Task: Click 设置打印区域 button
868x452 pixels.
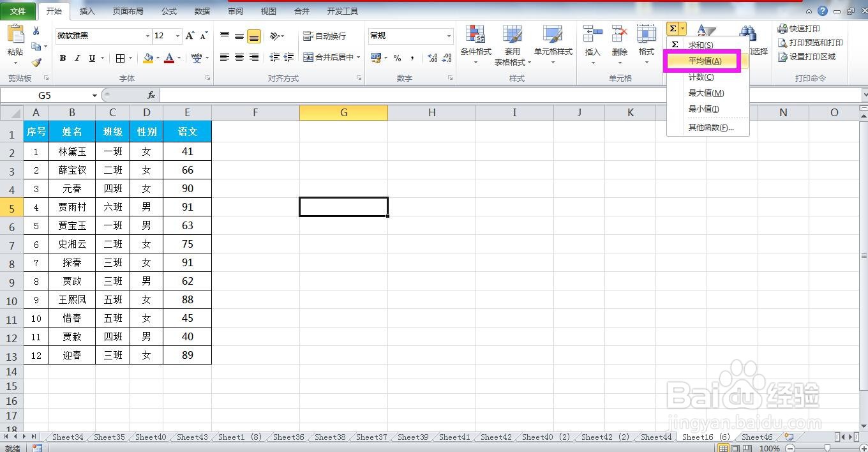Action: 807,57
